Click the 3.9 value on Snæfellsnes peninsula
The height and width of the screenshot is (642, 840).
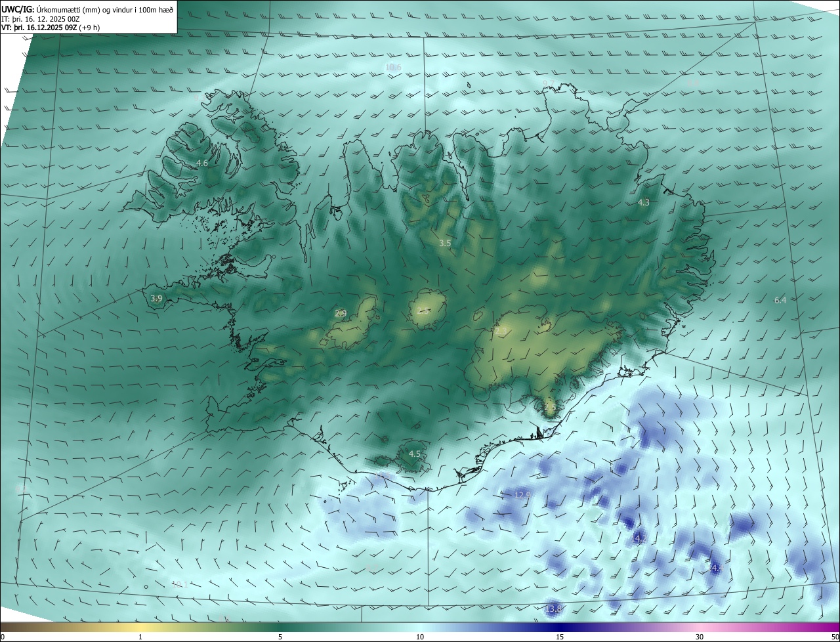coord(156,299)
